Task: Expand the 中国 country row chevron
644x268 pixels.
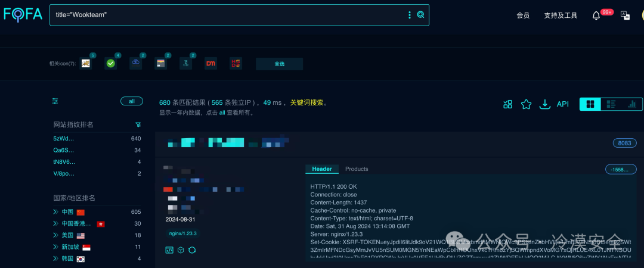Action: click(x=55, y=212)
